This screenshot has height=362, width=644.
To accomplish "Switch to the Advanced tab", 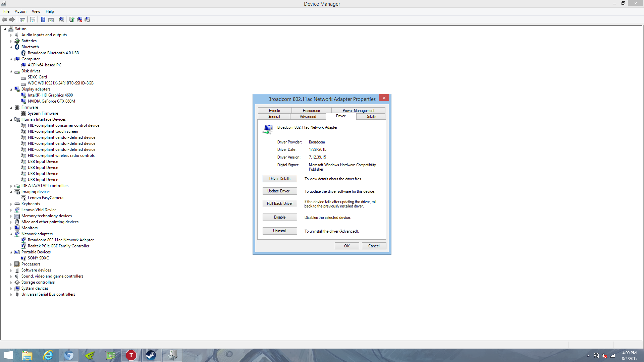I will pyautogui.click(x=308, y=116).
